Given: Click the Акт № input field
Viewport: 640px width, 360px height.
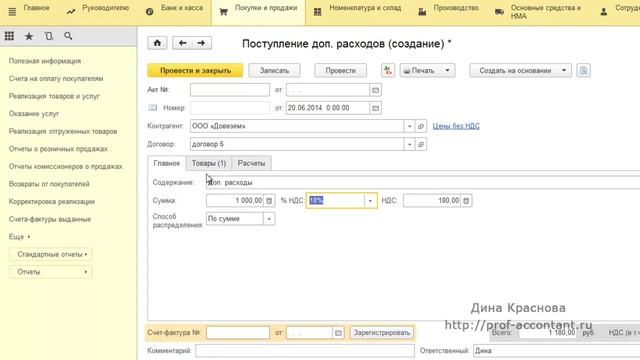Looking at the screenshot, I should pyautogui.click(x=230, y=90).
